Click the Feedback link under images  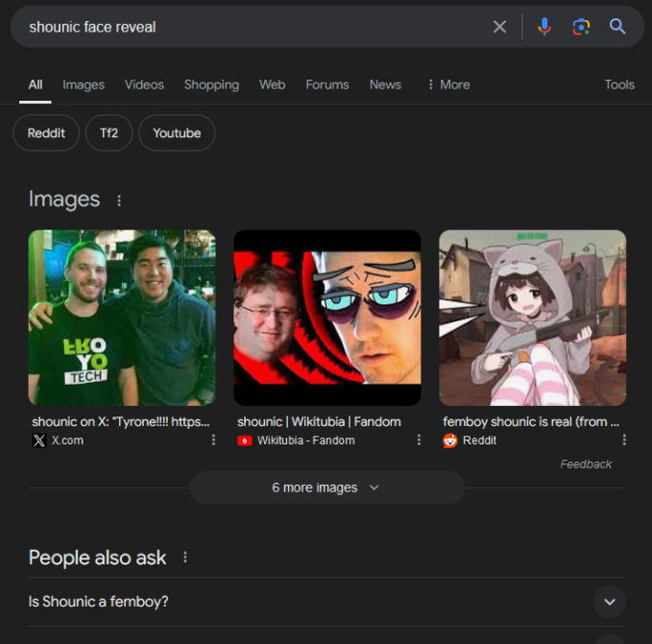[x=586, y=465]
